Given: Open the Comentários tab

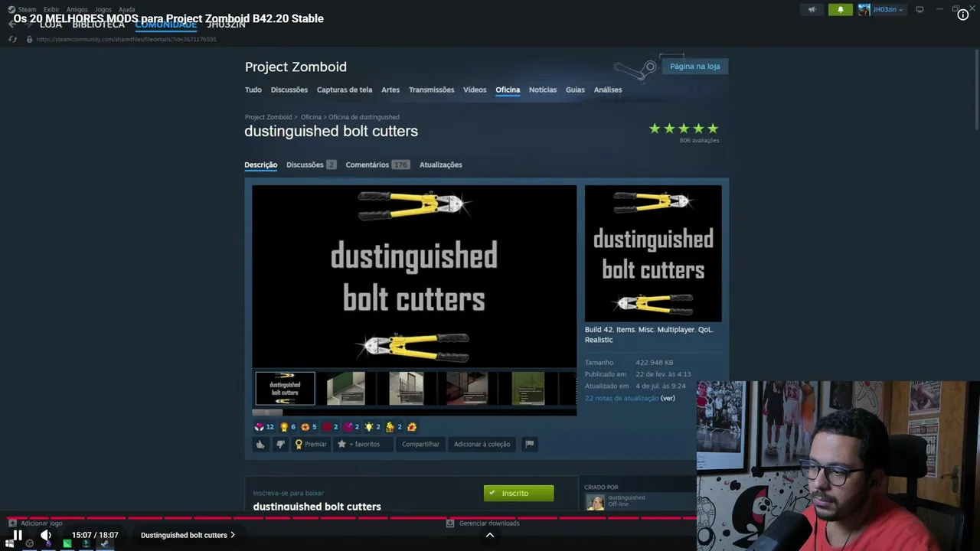Looking at the screenshot, I should click(x=377, y=165).
